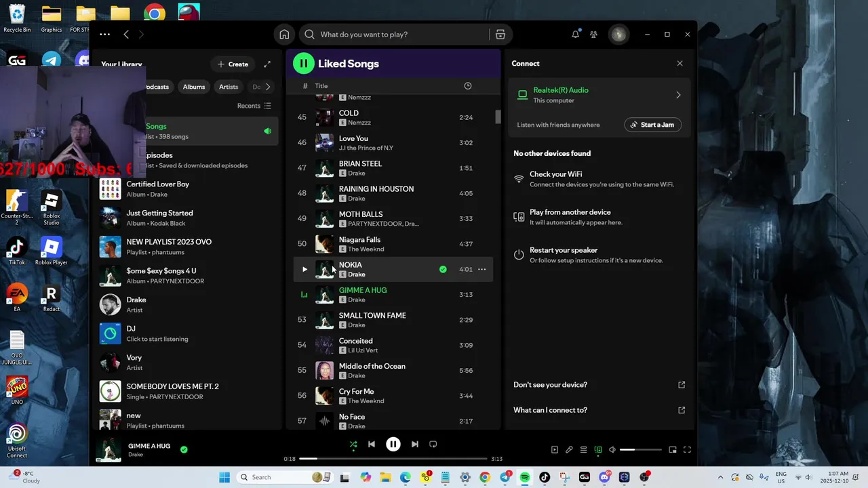Viewport: 868px width, 488px height.
Task: Play NOKIA with row play arrow
Action: point(304,270)
